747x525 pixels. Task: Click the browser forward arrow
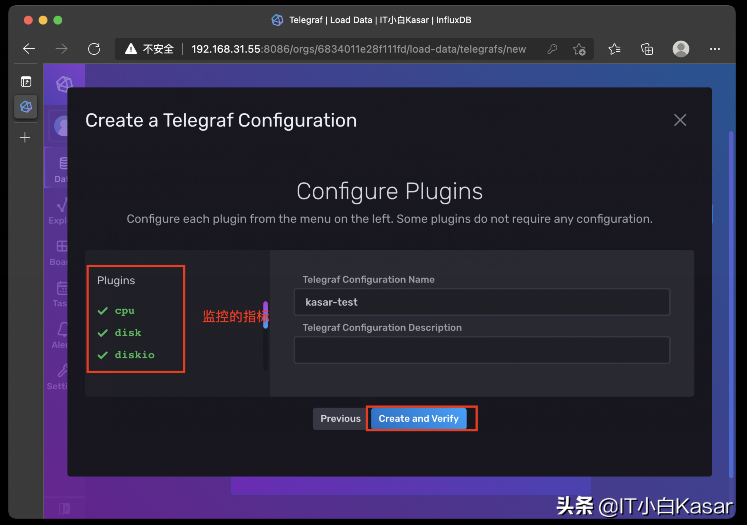pos(61,49)
